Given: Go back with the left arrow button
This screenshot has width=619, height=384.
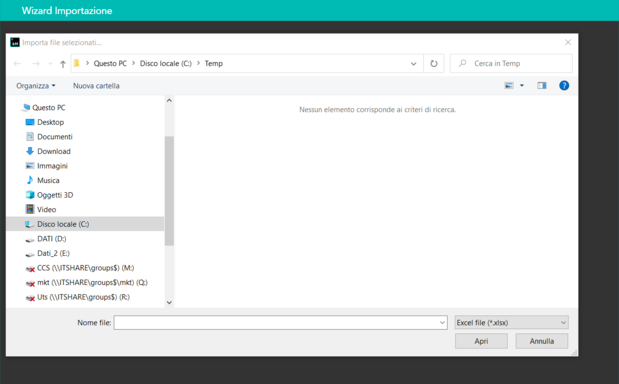Looking at the screenshot, I should (x=17, y=64).
